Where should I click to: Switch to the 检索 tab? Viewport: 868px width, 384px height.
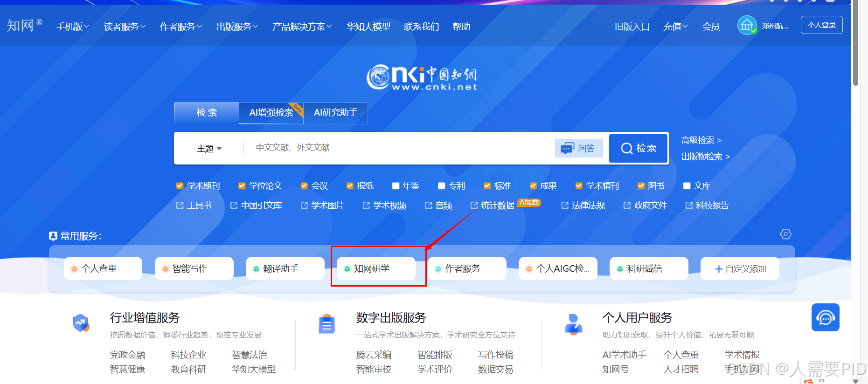[207, 113]
